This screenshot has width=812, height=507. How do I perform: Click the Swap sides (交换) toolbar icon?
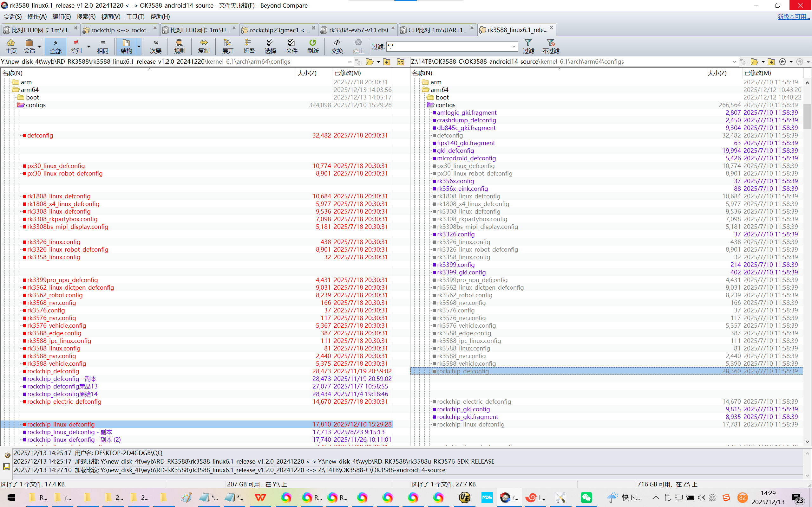coord(337,46)
